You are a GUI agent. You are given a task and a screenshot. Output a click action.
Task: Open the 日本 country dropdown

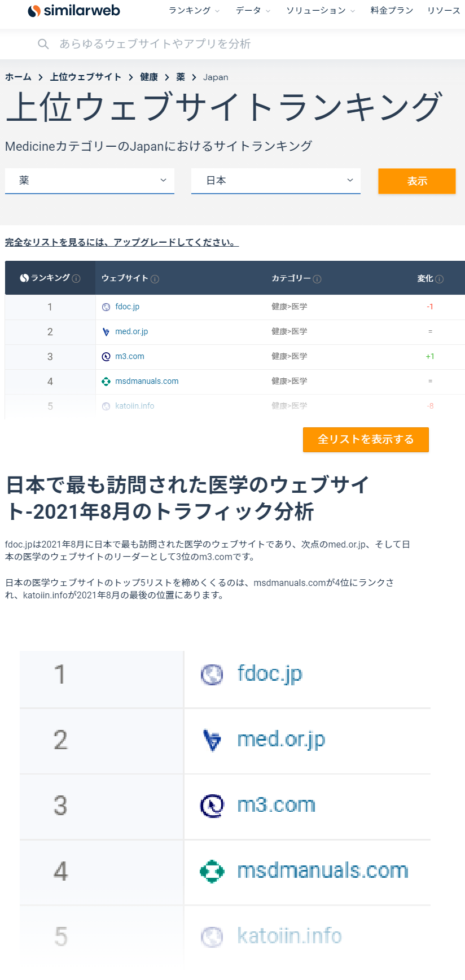pos(275,181)
